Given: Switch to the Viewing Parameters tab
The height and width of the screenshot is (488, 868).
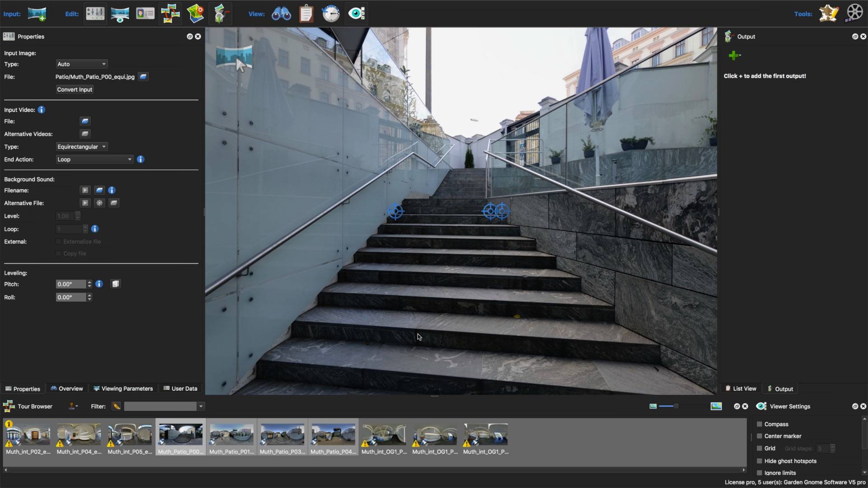Looking at the screenshot, I should [x=123, y=389].
